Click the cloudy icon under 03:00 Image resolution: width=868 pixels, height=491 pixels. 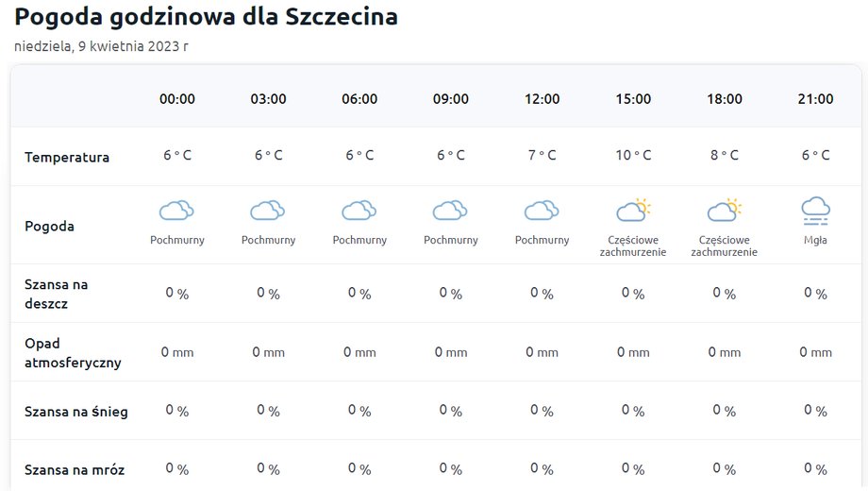point(268,211)
